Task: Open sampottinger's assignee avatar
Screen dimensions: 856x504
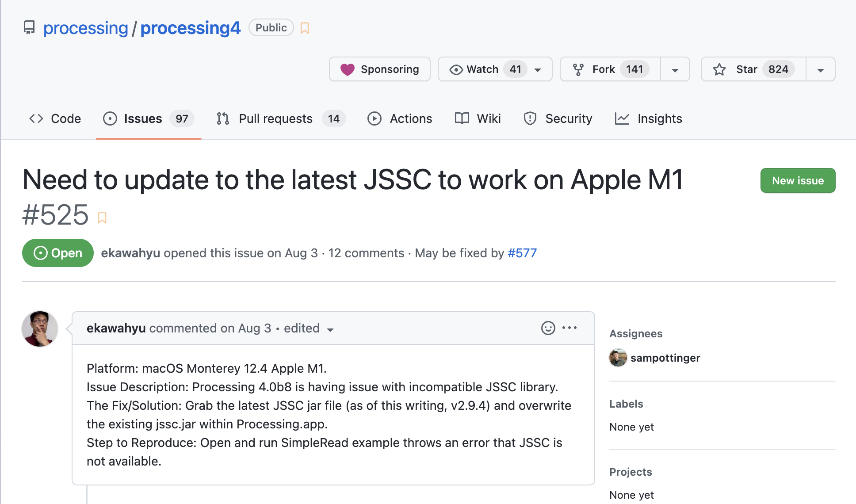Action: pyautogui.click(x=617, y=358)
